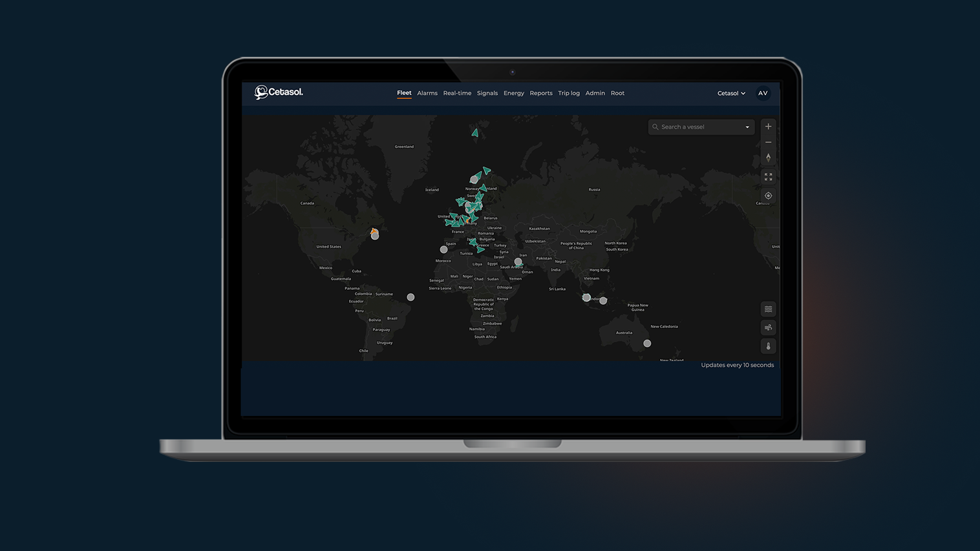Open the Cetasol organization dropdown
Screen dimensions: 980x551
pyautogui.click(x=731, y=93)
